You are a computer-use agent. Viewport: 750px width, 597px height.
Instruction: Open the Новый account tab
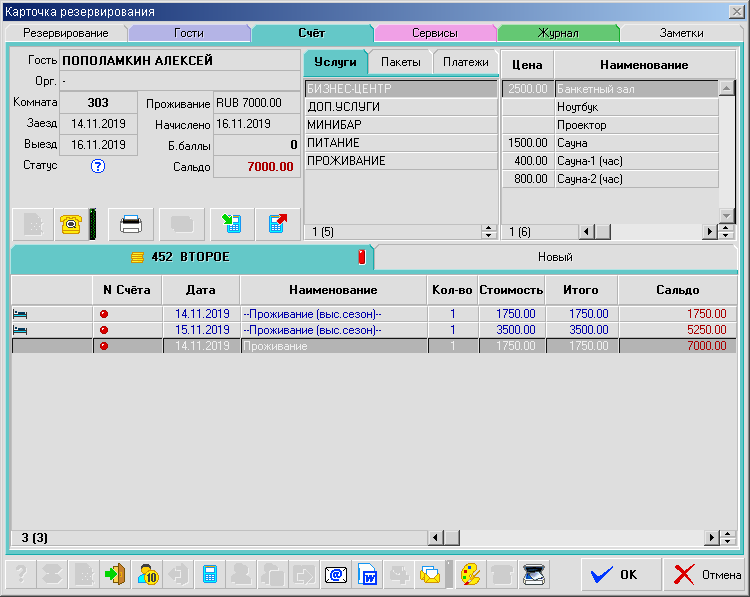555,257
